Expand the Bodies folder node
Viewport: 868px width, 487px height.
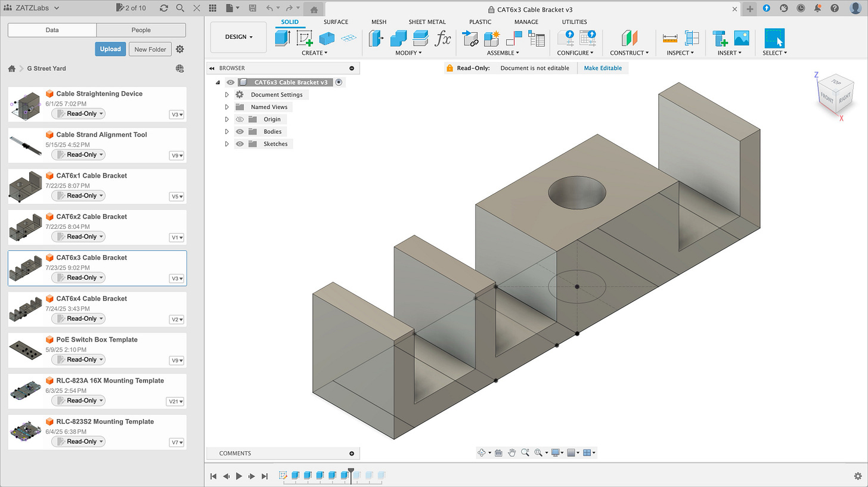(x=227, y=132)
